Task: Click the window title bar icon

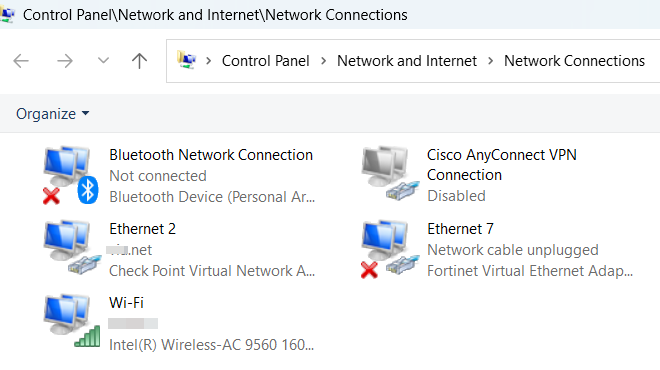Action: 8,15
